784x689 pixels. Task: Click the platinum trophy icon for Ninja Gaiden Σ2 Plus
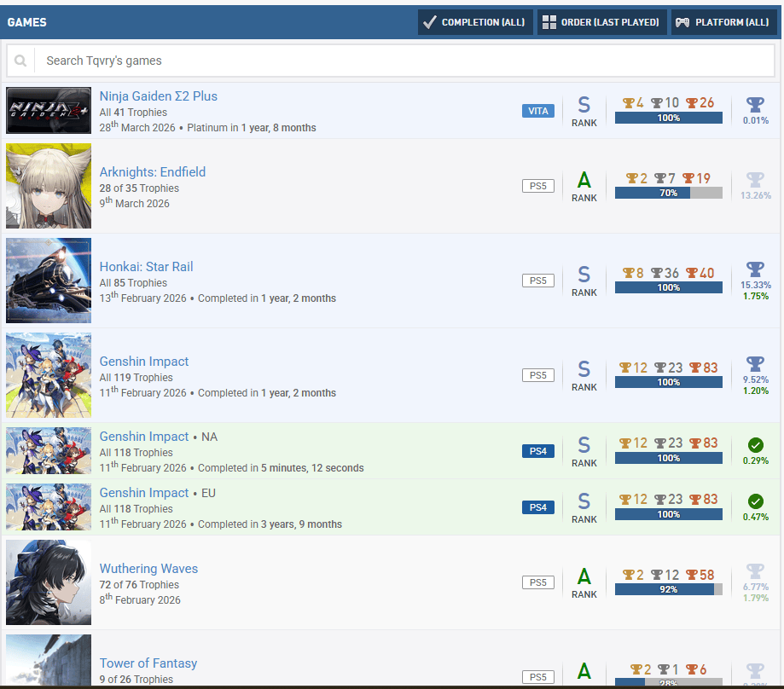(755, 105)
